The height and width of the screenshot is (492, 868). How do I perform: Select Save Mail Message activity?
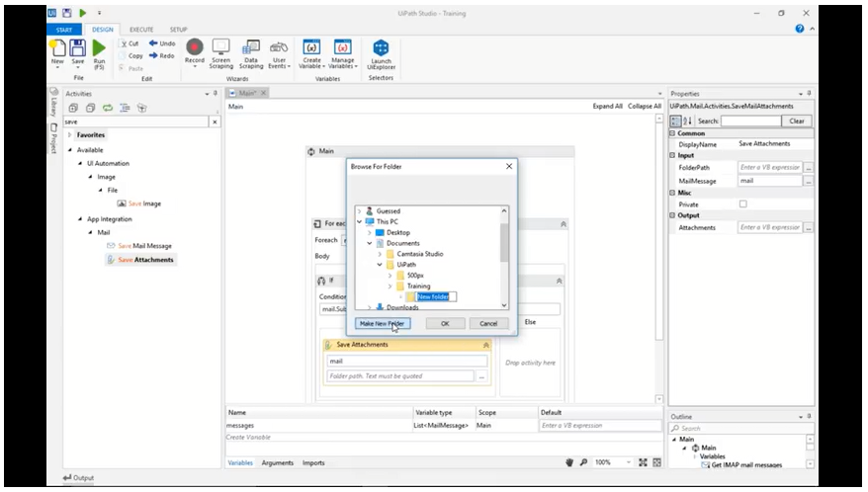click(x=139, y=246)
